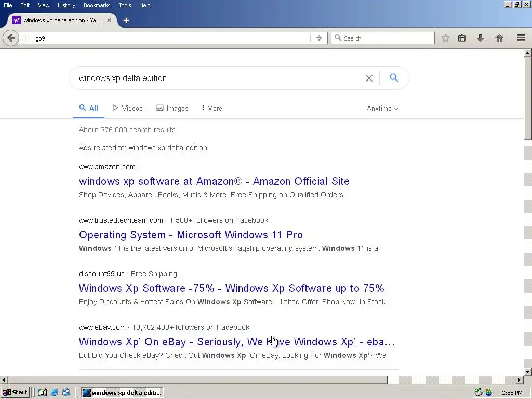Launch Internet Explorer from quick launch
Screen dimensions: 532x399
54,393
